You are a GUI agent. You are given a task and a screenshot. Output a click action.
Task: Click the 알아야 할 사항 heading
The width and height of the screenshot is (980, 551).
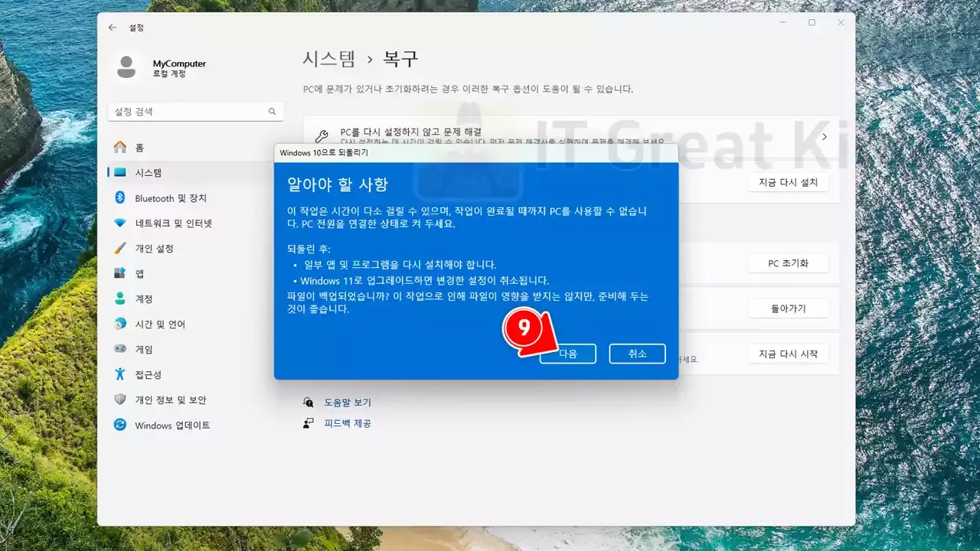point(337,184)
